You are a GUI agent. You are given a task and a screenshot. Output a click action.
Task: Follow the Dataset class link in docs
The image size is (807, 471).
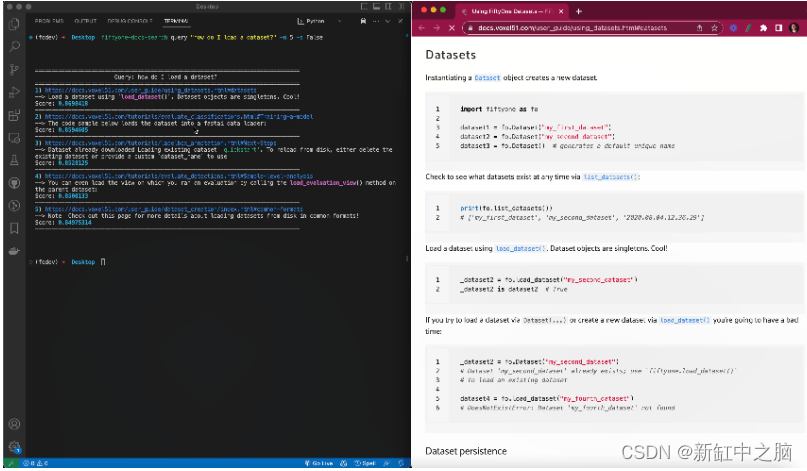[x=487, y=78]
